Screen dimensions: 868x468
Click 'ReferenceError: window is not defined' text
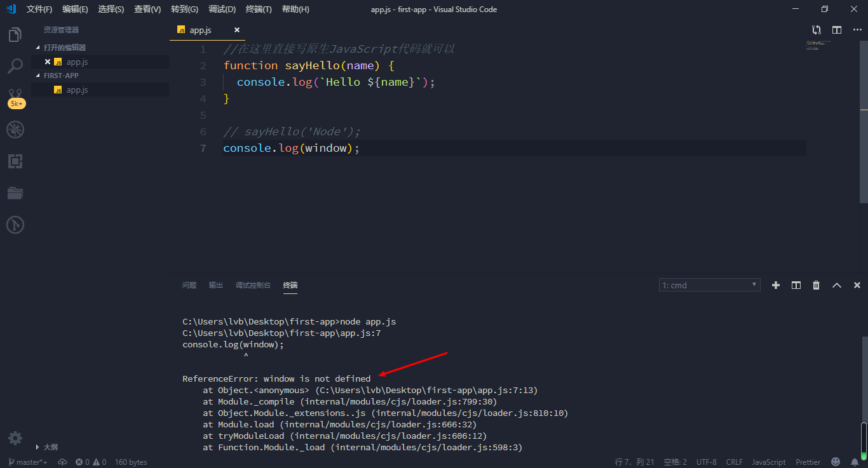pyautogui.click(x=276, y=379)
